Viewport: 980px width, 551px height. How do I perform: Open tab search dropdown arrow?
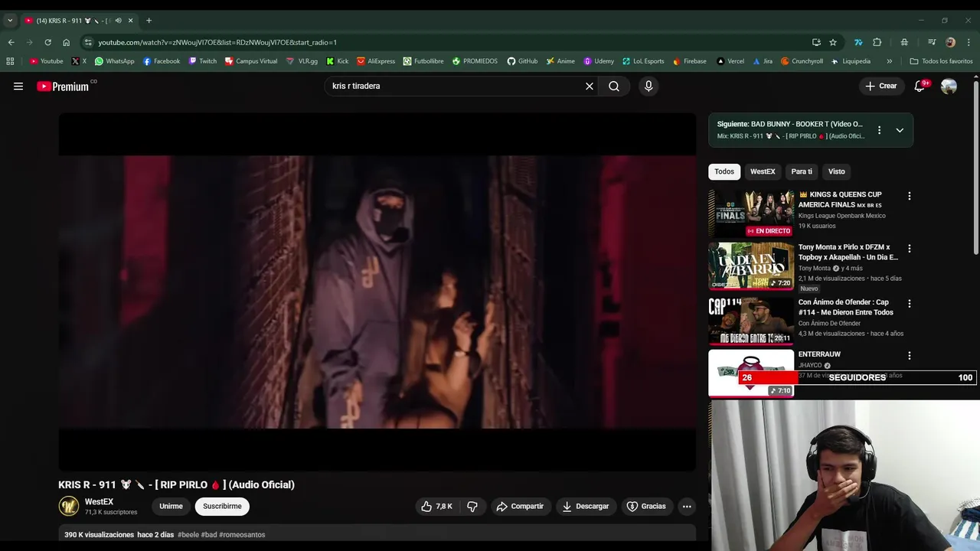(10, 21)
